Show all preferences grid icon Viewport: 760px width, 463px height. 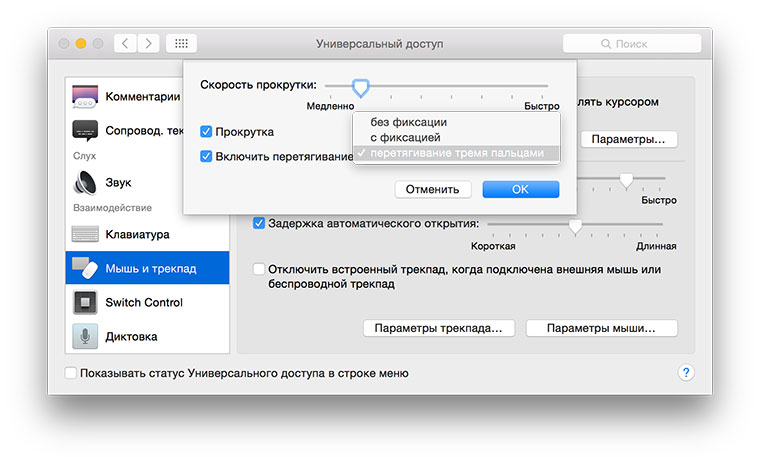(181, 44)
